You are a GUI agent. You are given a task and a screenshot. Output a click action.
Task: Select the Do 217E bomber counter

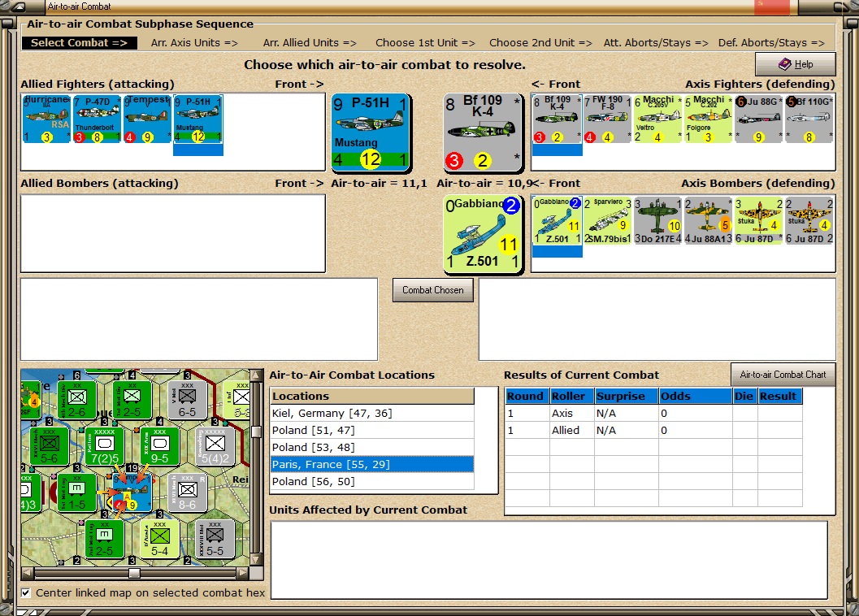pos(658,220)
